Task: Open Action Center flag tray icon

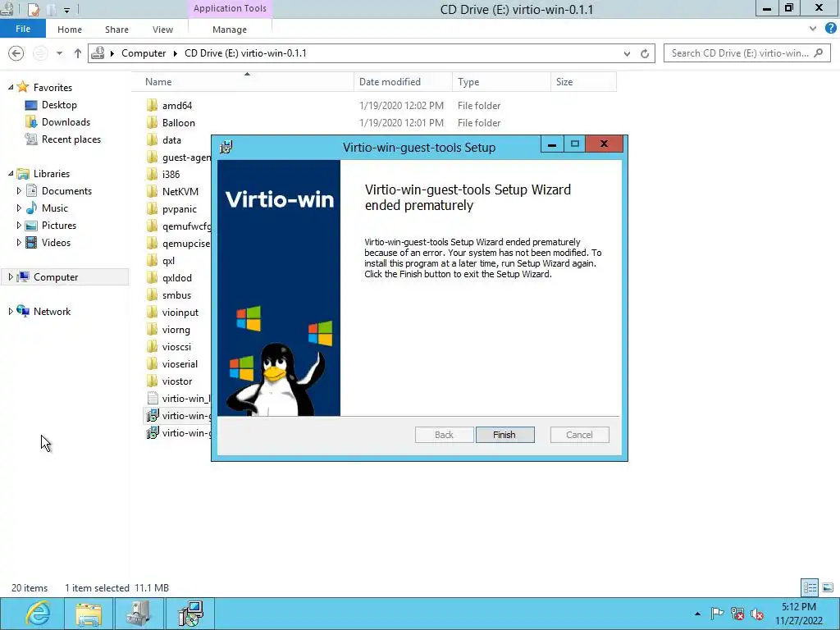Action: (x=717, y=614)
